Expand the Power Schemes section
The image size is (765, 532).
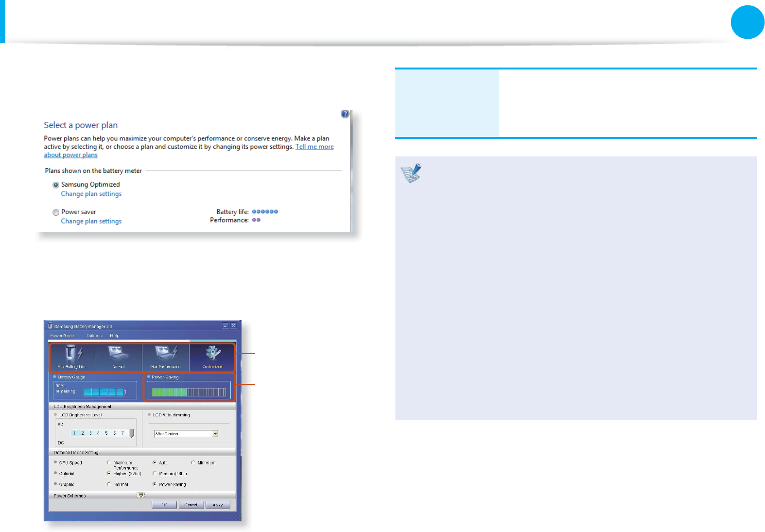click(x=141, y=496)
